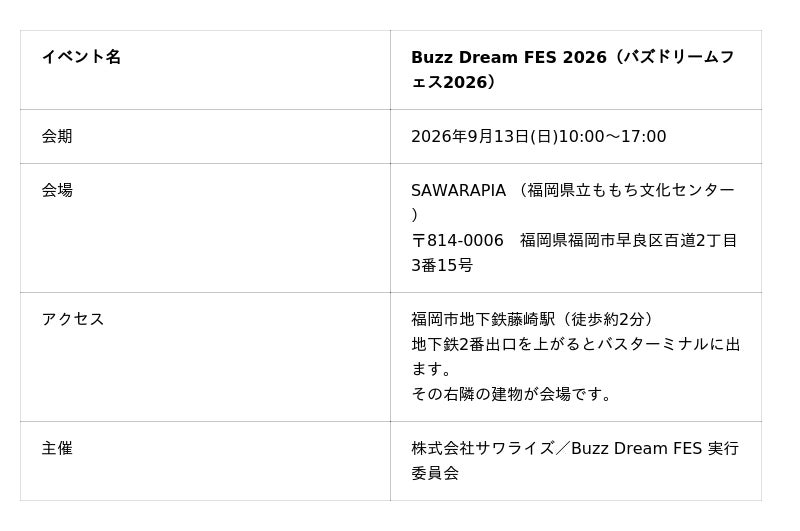Click the 主催 row label
Viewport: 800px width, 531px height.
(57, 448)
